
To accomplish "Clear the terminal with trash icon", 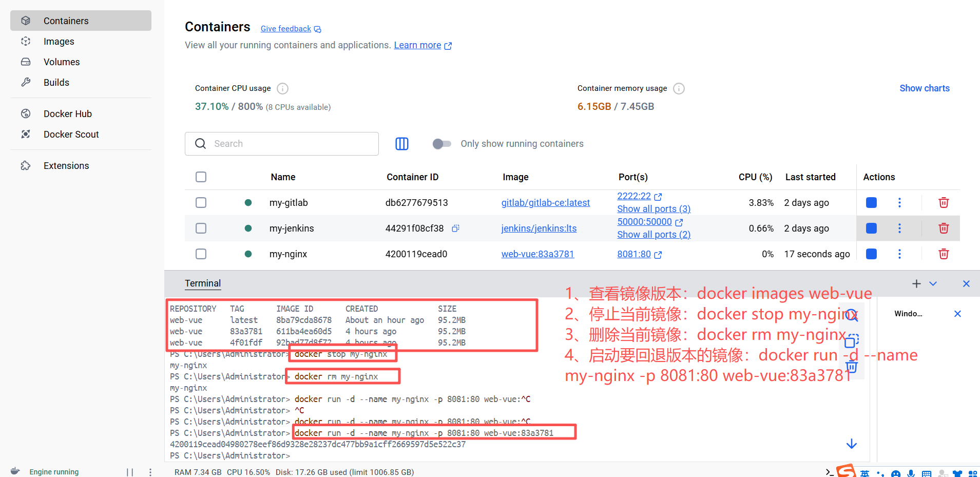I will [852, 367].
